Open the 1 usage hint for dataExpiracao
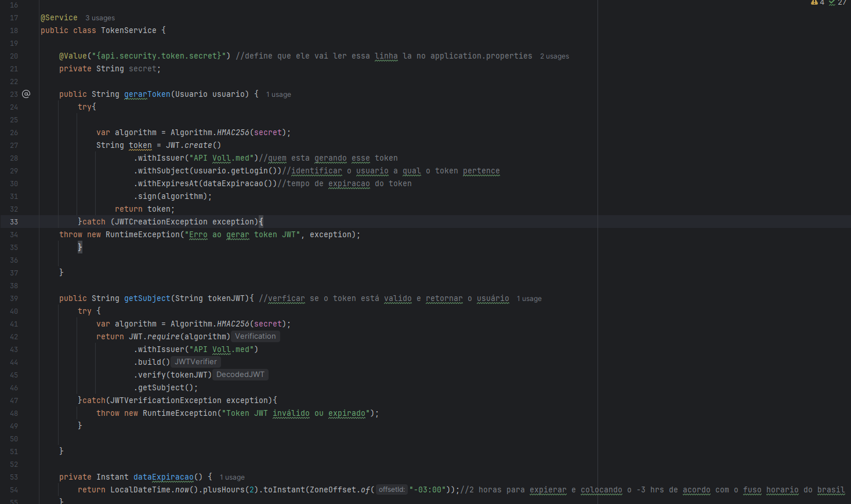The height and width of the screenshot is (504, 851). (x=232, y=477)
